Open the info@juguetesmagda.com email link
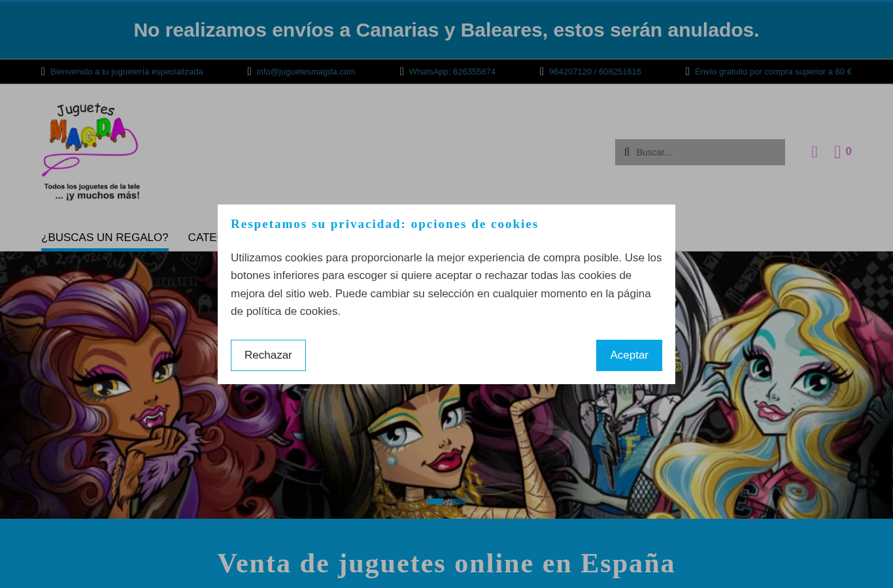Screen dimensions: 893x588 306,72
